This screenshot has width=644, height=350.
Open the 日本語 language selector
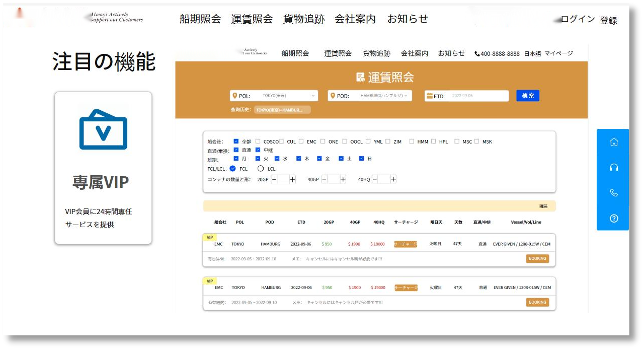(x=532, y=53)
